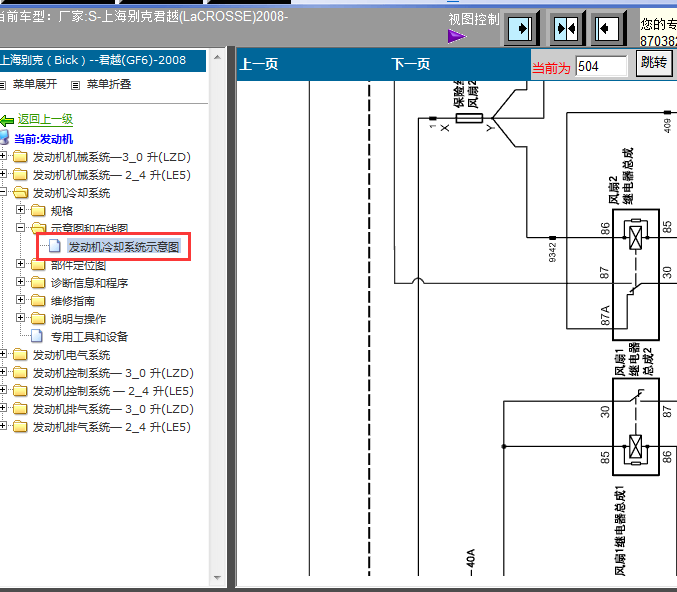Click folder icon for 发动机控制系统 — 2_4 升(LE5)
This screenshot has width=677, height=592.
(20, 391)
